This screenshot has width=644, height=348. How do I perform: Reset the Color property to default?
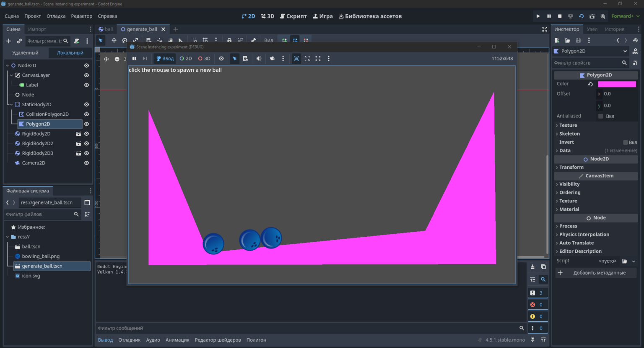[x=590, y=84]
